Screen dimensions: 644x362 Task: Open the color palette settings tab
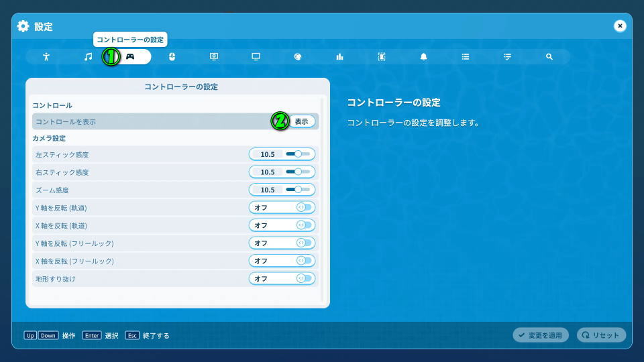pyautogui.click(x=298, y=57)
